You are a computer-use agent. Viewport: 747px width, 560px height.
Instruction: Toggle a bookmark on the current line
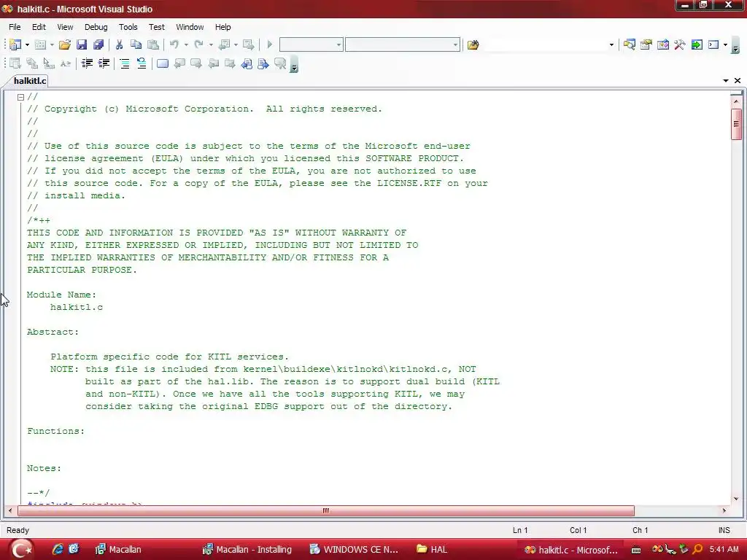coord(163,63)
